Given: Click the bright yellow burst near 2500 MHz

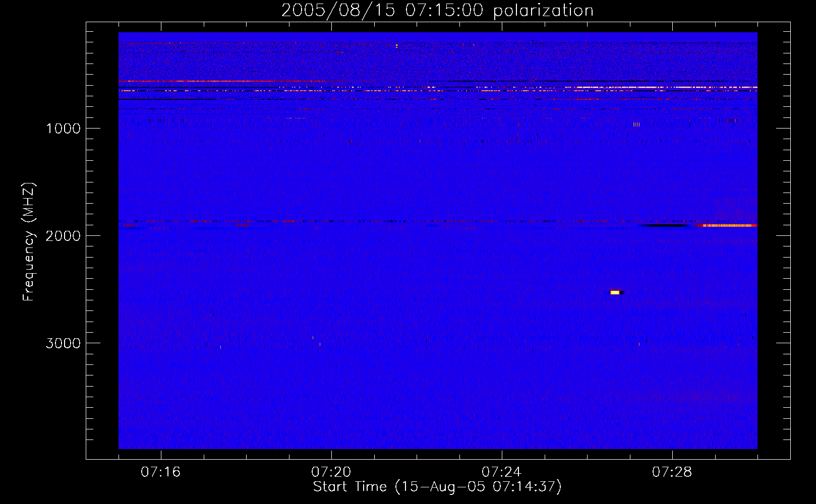Looking at the screenshot, I should click(615, 292).
